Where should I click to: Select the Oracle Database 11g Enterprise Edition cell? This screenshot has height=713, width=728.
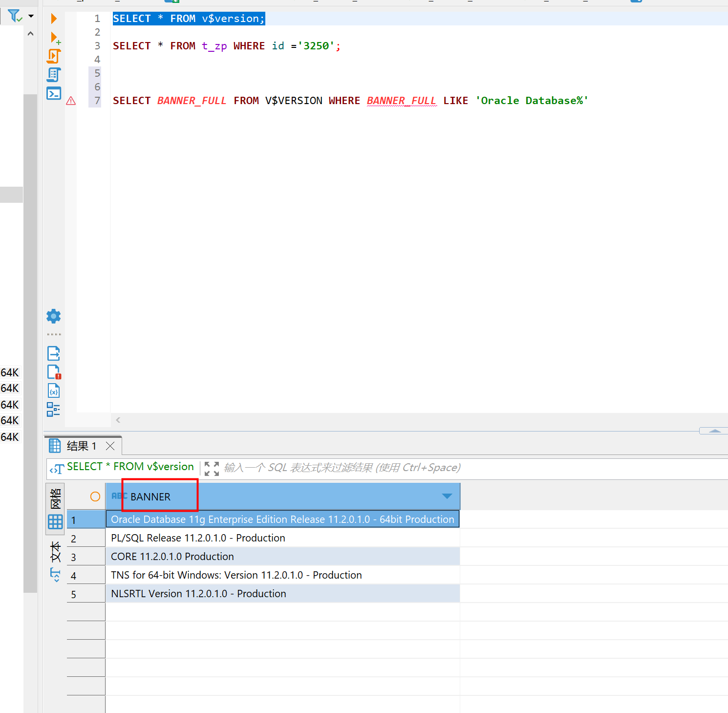click(282, 519)
